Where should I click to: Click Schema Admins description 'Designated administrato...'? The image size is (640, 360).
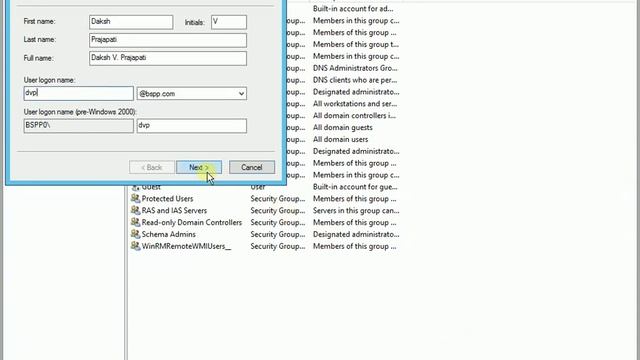(x=356, y=234)
